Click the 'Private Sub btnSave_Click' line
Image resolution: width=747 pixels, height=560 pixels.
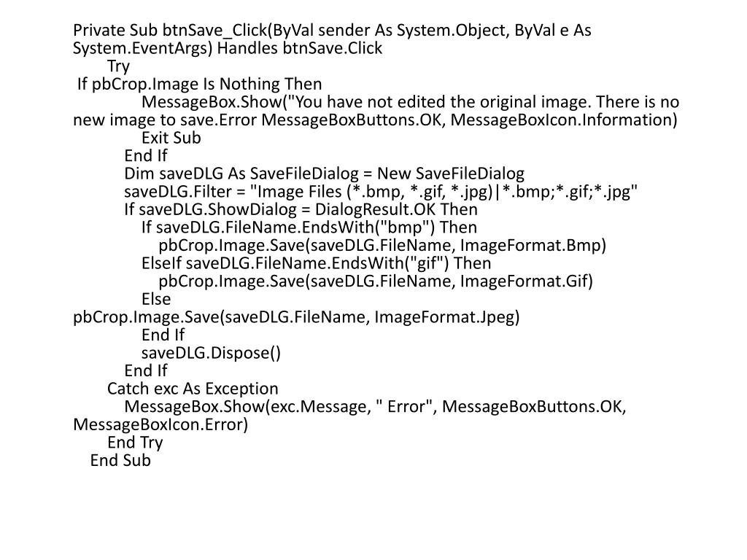click(x=332, y=31)
